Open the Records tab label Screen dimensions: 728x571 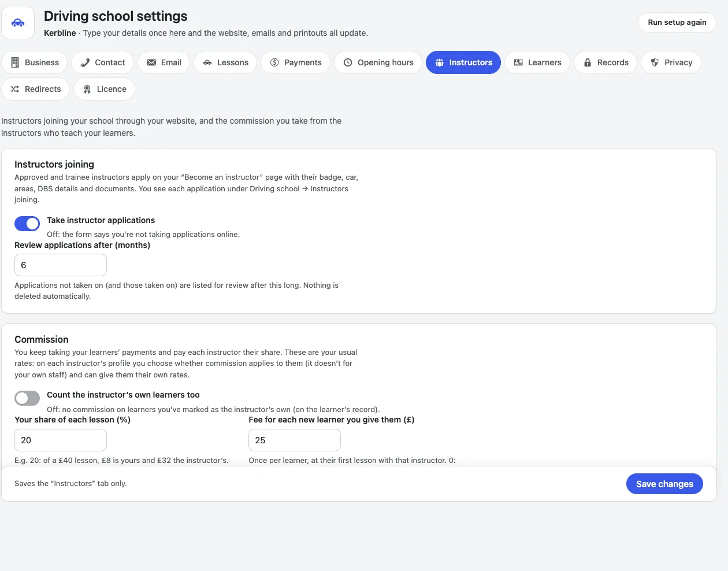613,62
